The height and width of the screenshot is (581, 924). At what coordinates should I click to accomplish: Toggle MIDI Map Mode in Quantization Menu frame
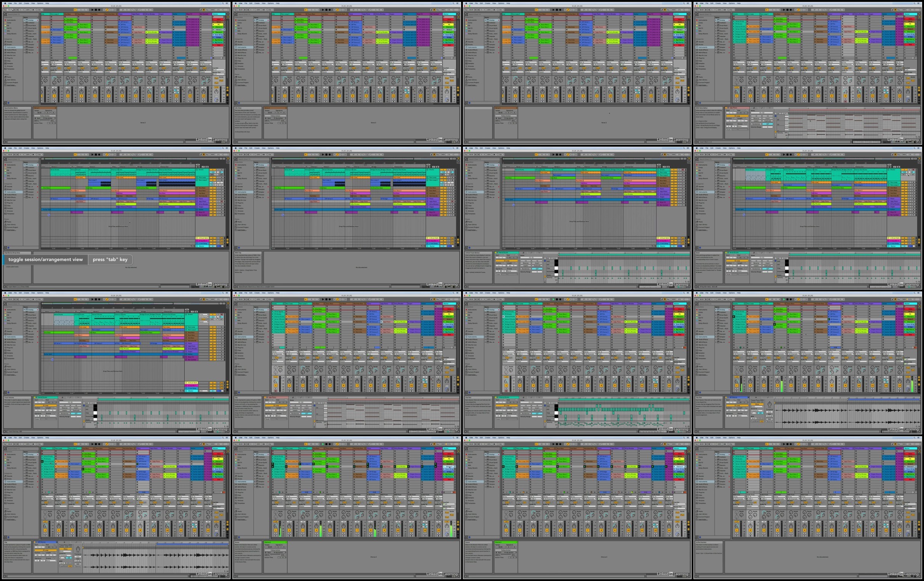click(x=213, y=10)
